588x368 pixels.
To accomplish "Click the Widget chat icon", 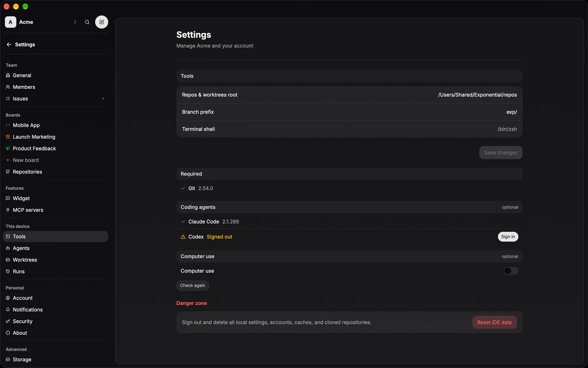I will (8, 198).
